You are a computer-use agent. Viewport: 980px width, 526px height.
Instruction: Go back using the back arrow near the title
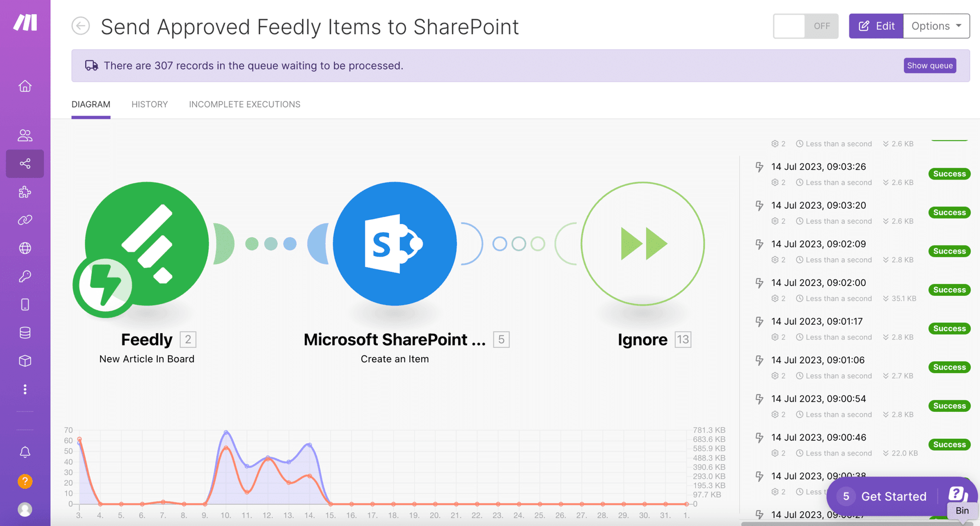tap(81, 26)
